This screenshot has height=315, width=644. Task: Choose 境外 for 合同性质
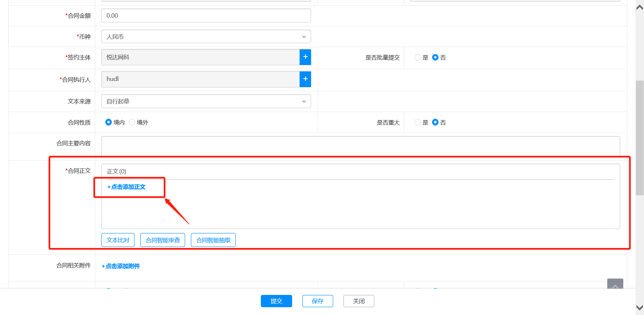point(132,122)
